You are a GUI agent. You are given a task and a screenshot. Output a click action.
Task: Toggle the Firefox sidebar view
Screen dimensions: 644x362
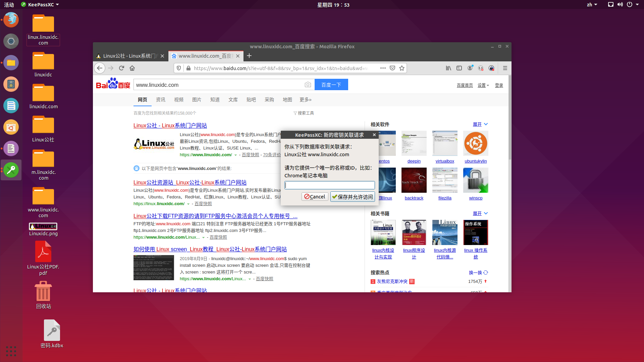459,68
